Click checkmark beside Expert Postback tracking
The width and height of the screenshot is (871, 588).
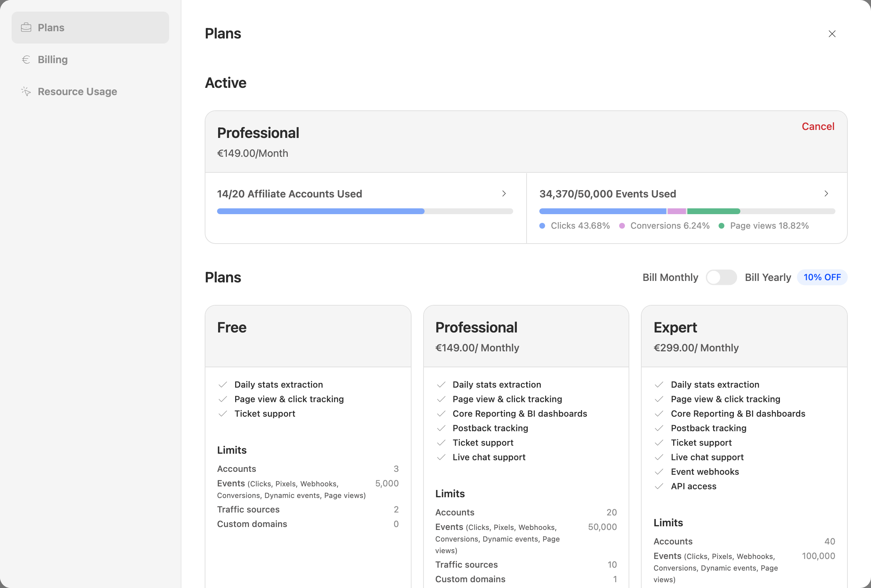tap(659, 428)
